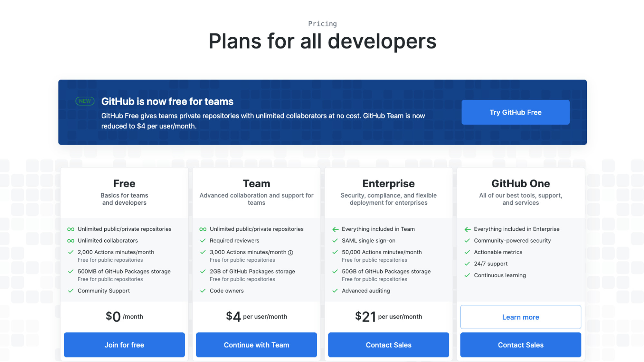Screen dimensions: 644x362
Task: Click Contact Sales under Enterprise plan
Action: click(388, 345)
